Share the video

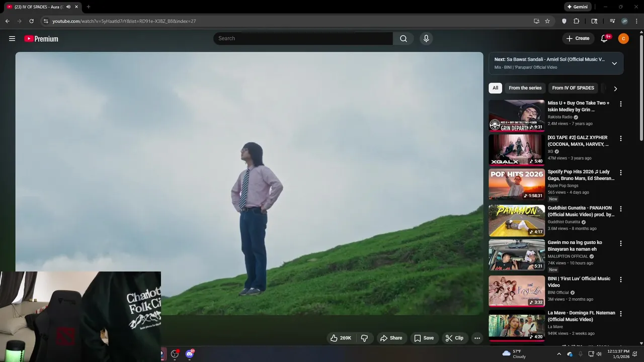(x=391, y=338)
